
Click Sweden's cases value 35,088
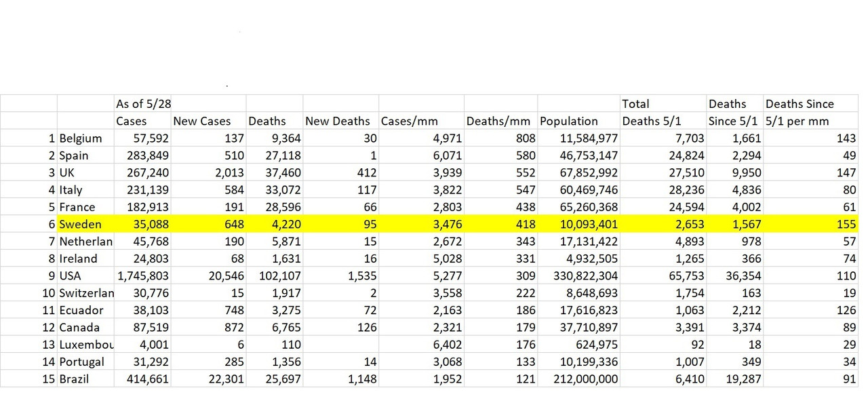(x=142, y=224)
